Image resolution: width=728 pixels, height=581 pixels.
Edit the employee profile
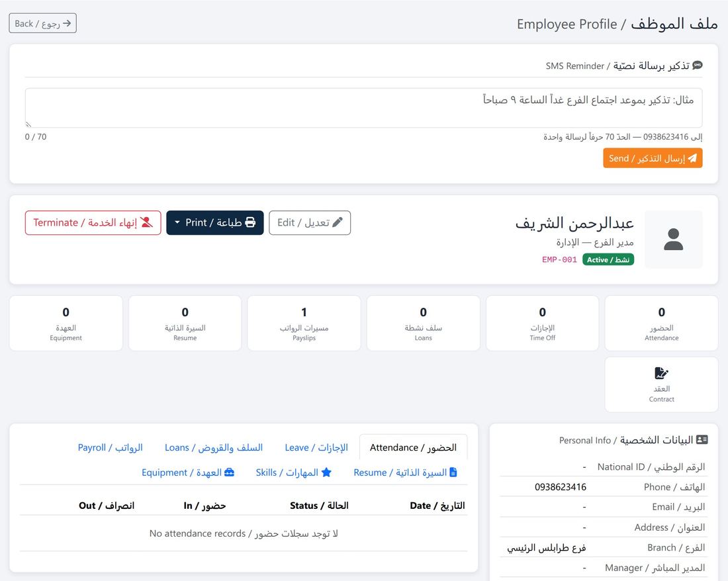point(310,223)
